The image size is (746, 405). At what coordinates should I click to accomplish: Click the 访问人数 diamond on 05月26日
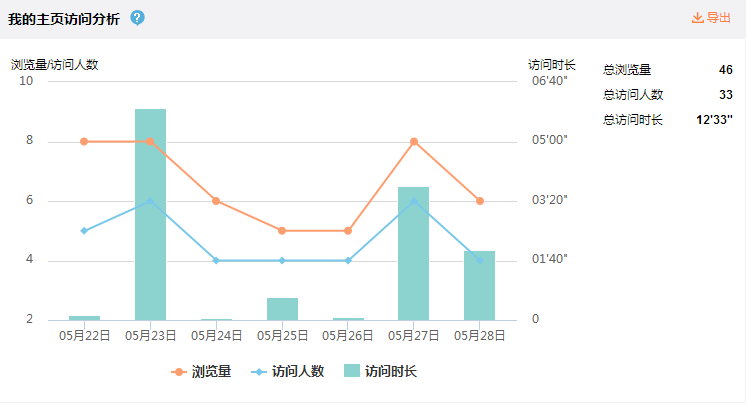pyautogui.click(x=348, y=260)
